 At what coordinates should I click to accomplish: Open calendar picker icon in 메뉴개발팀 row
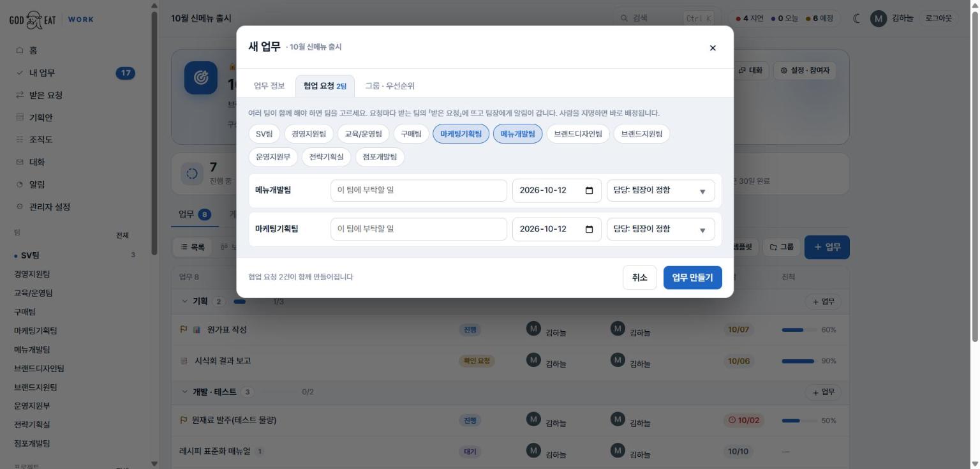pos(589,191)
